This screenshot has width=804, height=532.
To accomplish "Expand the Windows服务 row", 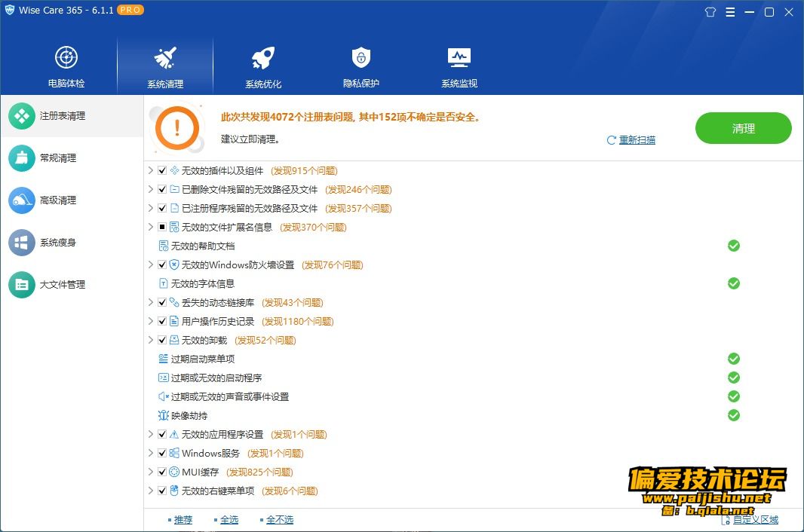I will point(151,453).
